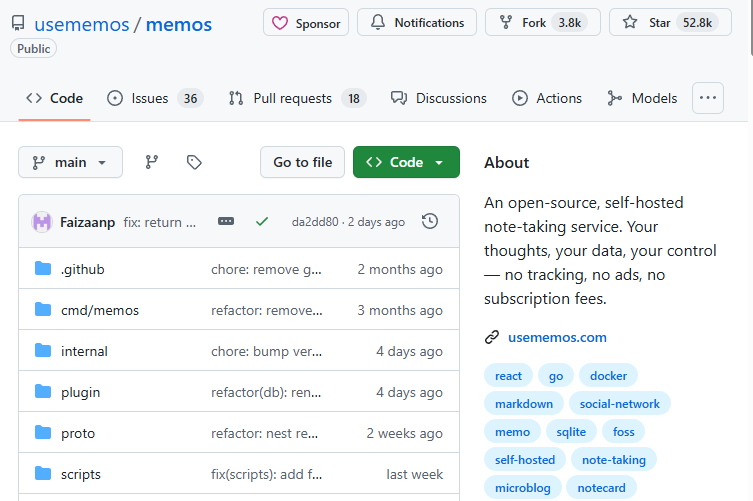The height and width of the screenshot is (501, 753).
Task: Open the Actions tab
Action: [547, 98]
